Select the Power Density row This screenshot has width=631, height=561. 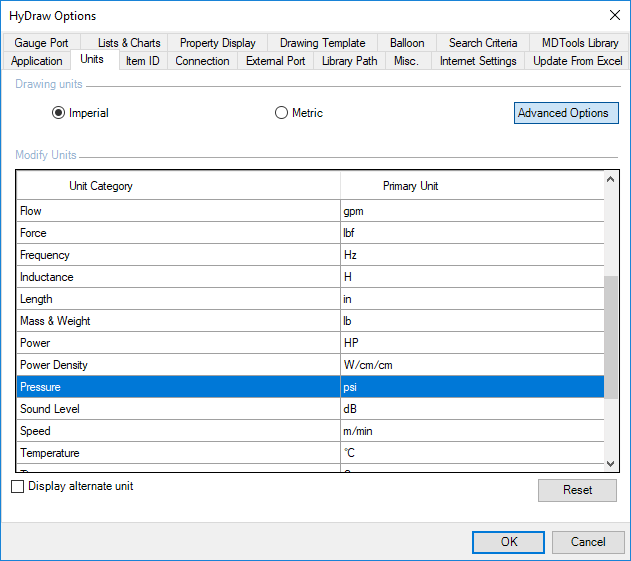[310, 365]
